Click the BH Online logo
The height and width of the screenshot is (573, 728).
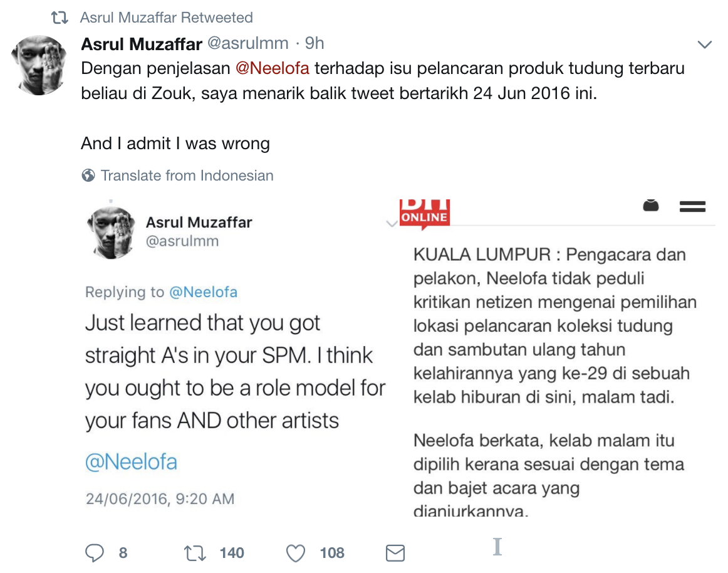coord(425,213)
